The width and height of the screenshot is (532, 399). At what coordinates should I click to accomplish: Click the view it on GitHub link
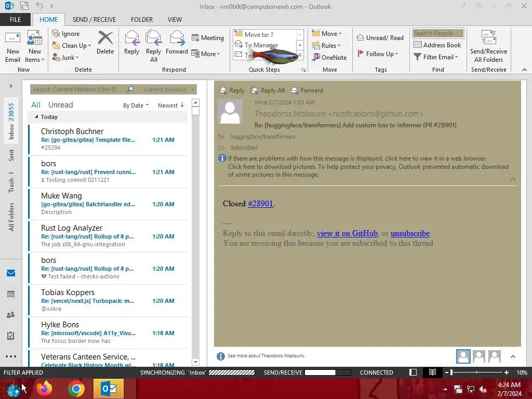(347, 233)
